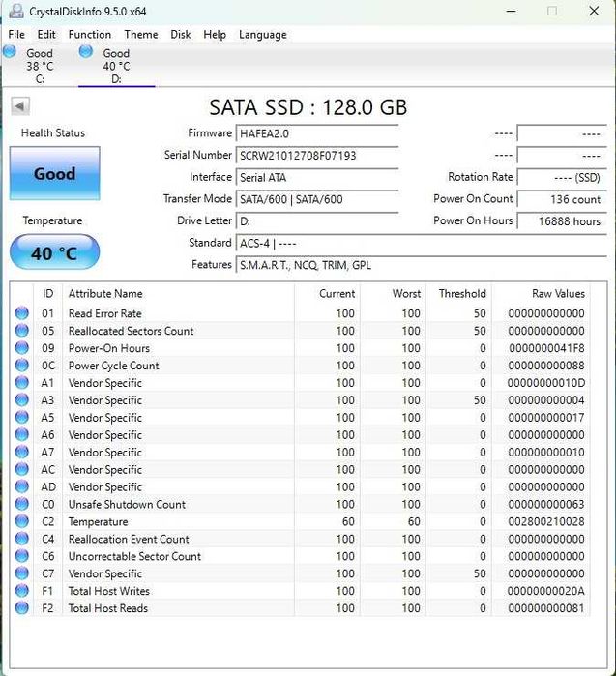Click the Firmware field HAFEA2.0
616x676 pixels.
pos(317,133)
